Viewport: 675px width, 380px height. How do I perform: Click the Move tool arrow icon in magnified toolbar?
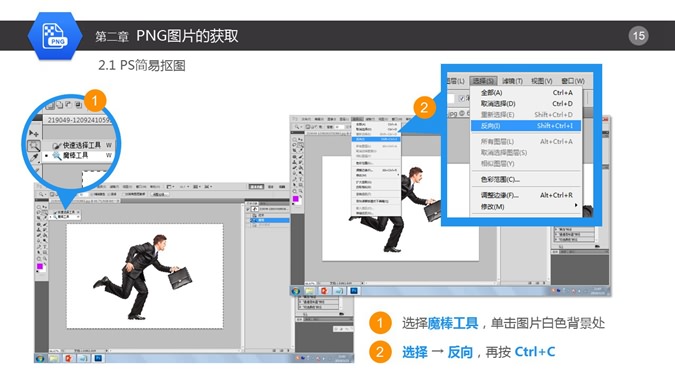[x=34, y=133]
